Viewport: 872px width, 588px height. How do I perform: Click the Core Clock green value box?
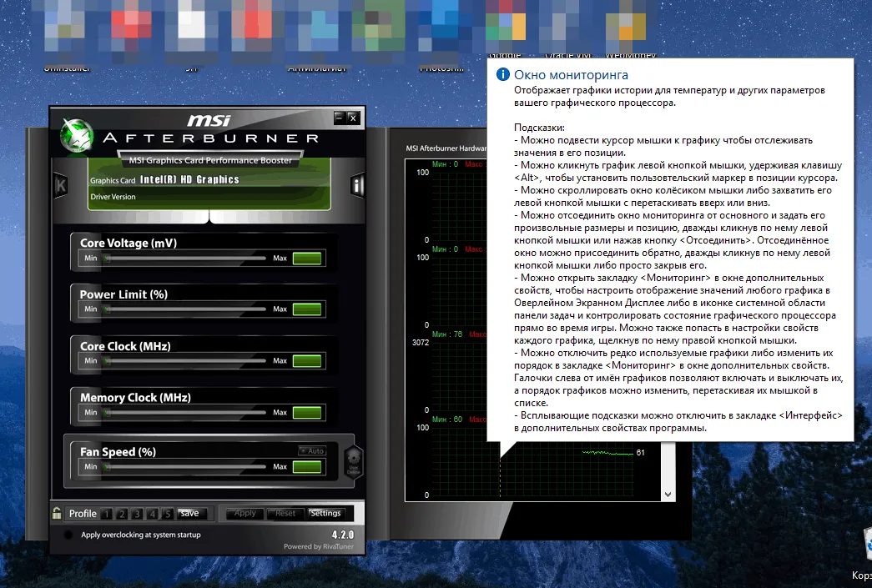[x=307, y=361]
